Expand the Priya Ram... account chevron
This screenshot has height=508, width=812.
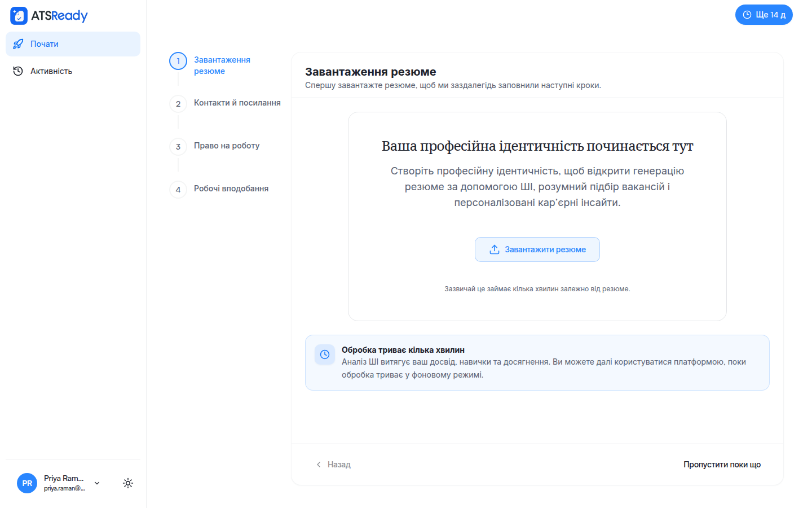(x=97, y=483)
